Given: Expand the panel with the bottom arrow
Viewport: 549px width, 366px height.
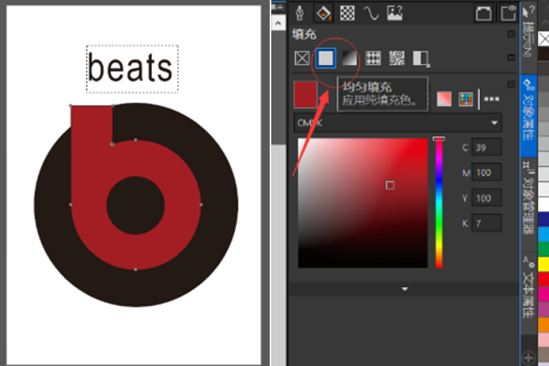Looking at the screenshot, I should (405, 289).
